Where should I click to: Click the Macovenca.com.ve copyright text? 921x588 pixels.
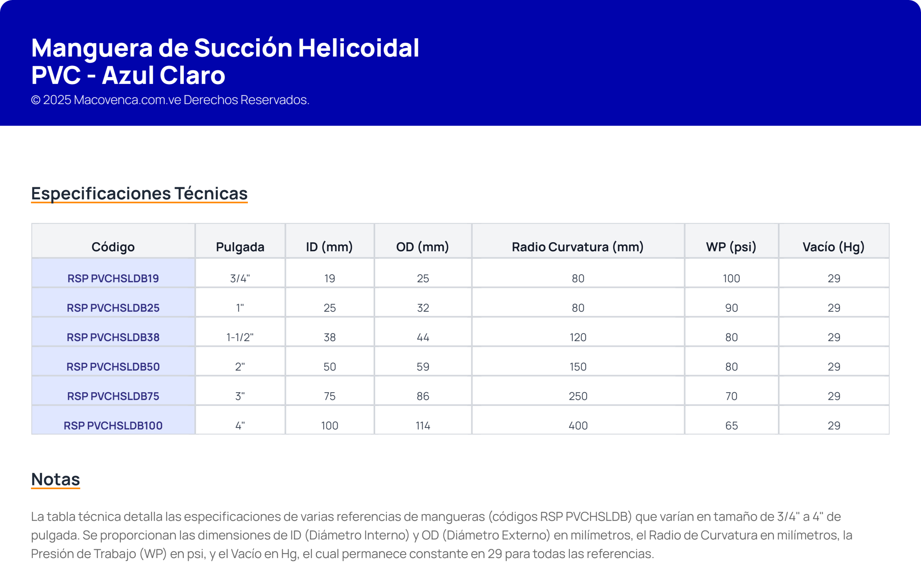click(170, 100)
